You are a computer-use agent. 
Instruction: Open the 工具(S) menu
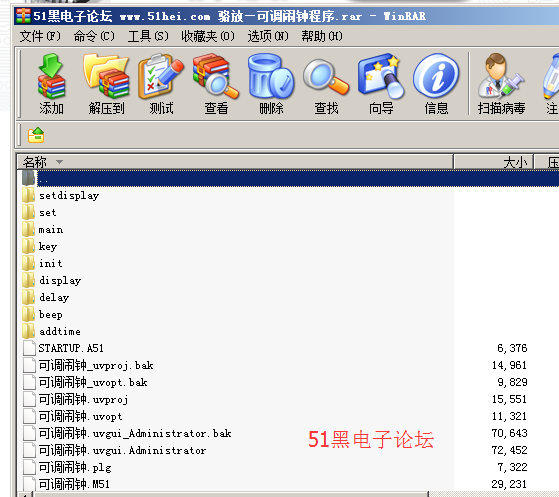tap(148, 36)
